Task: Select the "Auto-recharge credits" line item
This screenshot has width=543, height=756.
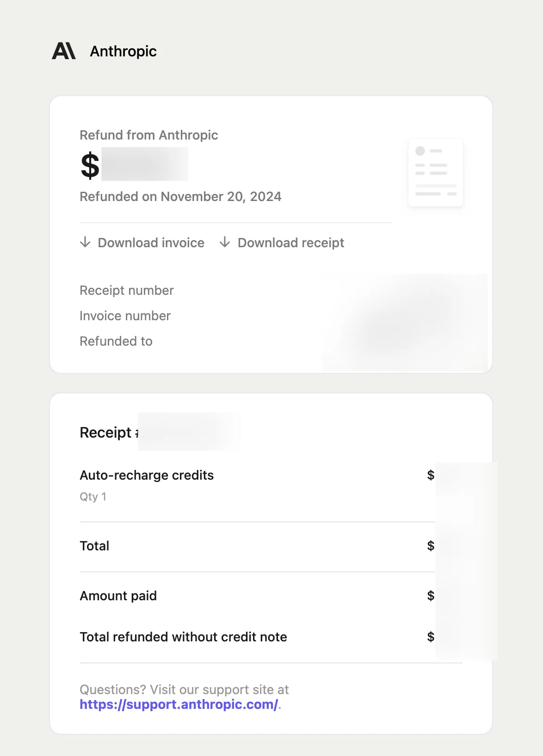Action: (x=147, y=476)
